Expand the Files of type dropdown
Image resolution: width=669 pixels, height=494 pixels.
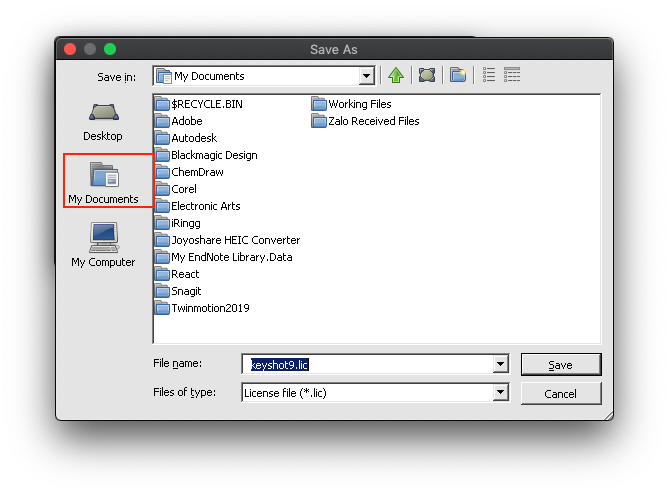(x=500, y=393)
